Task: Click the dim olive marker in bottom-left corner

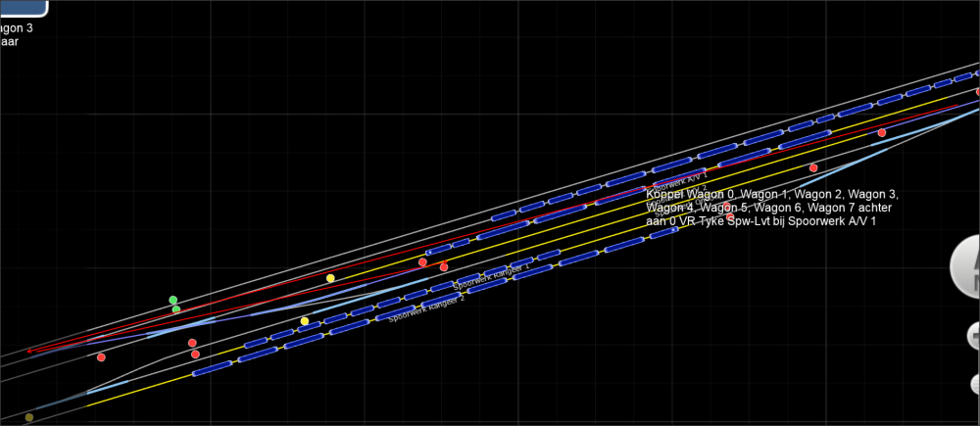Action: 29,417
